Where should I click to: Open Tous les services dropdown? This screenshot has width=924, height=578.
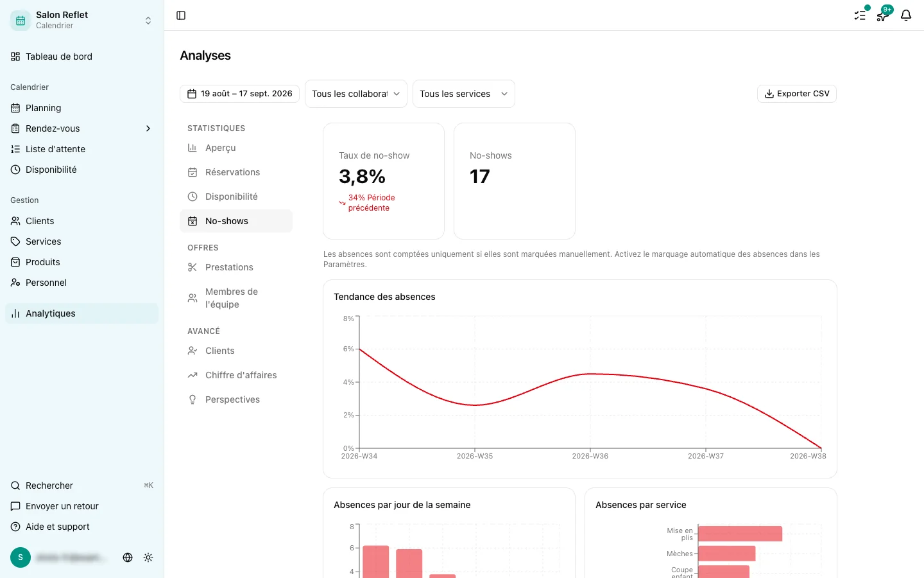point(464,94)
